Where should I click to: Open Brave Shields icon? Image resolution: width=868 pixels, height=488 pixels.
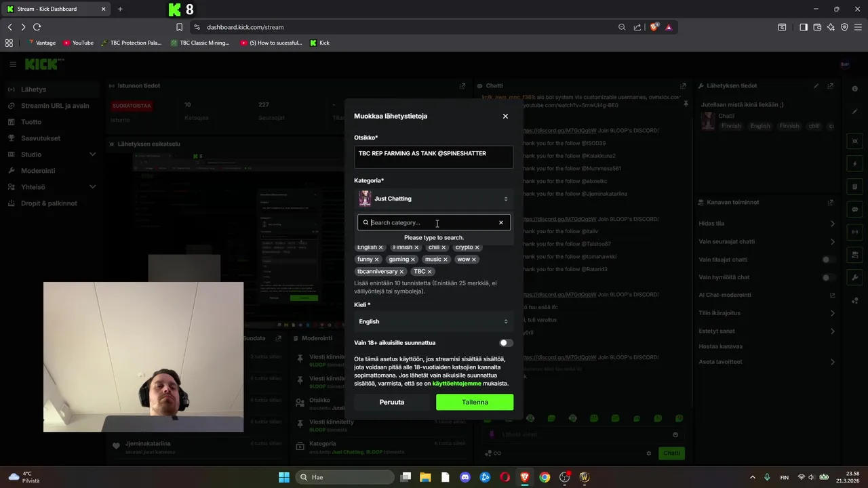point(654,27)
